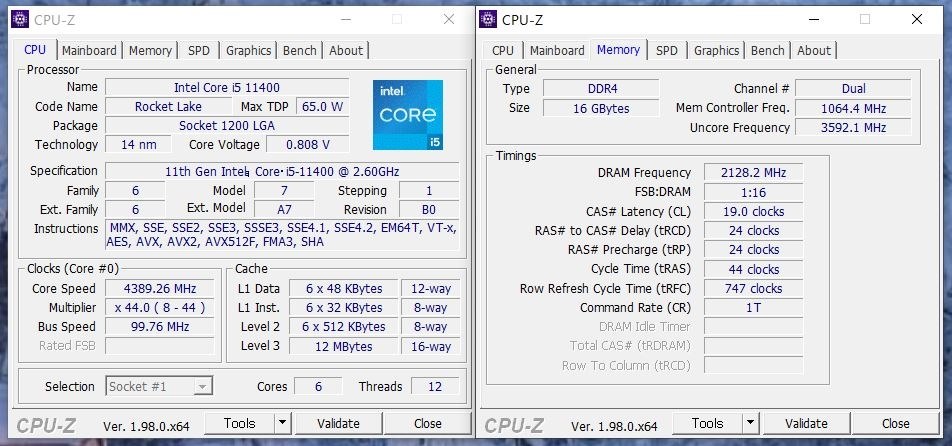Viewport: 952px width, 446px height.
Task: Open Bench tab in left window
Action: [299, 50]
